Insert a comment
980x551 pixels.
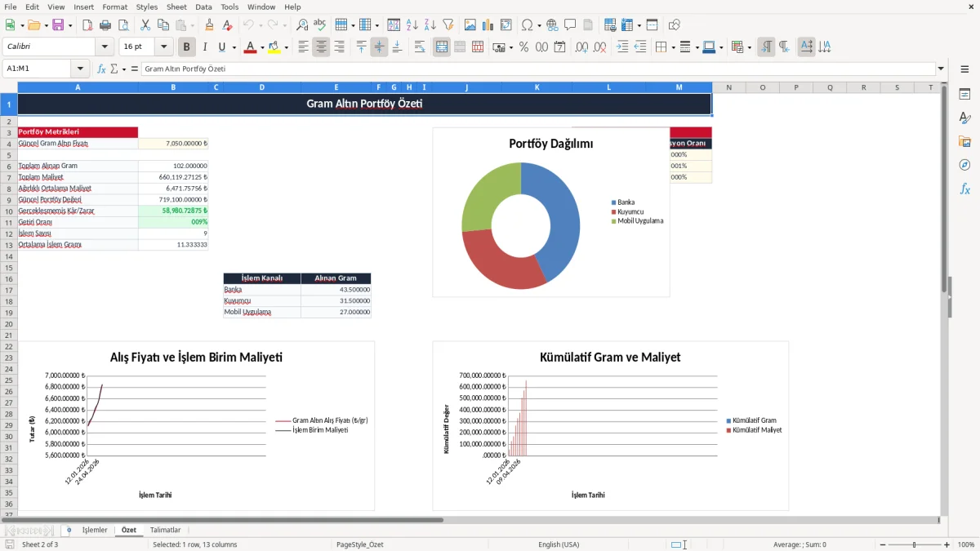[570, 25]
